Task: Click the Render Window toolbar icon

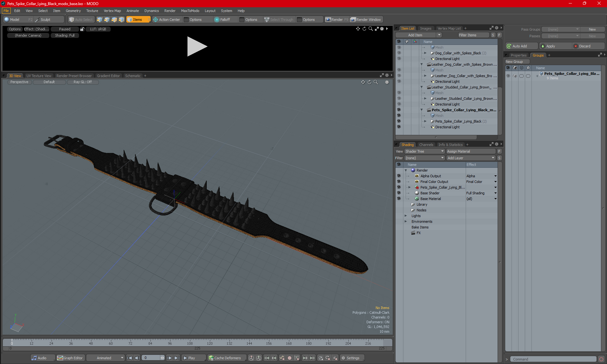Action: (x=353, y=20)
